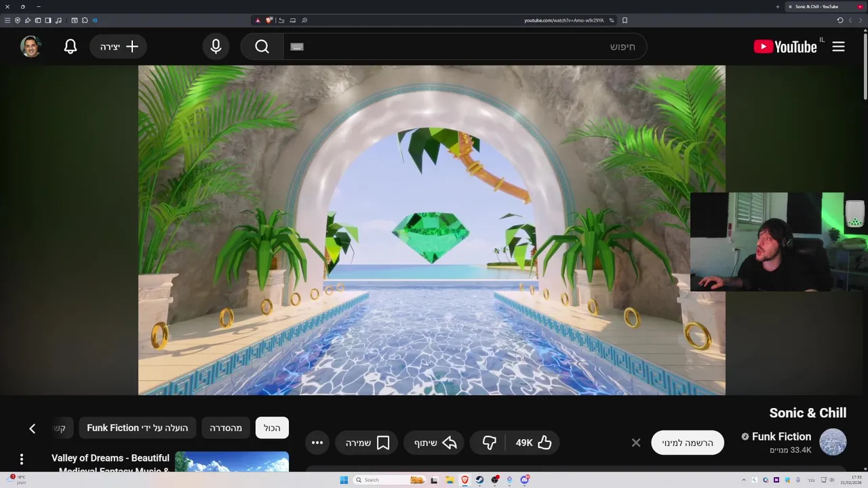Viewport: 868px width, 488px height.
Task: Open Steam from the taskbar
Action: pos(479,480)
